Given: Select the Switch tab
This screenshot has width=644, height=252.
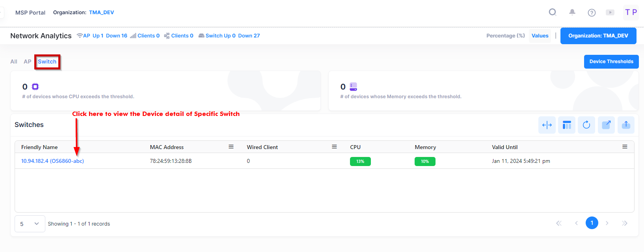Looking at the screenshot, I should (47, 62).
